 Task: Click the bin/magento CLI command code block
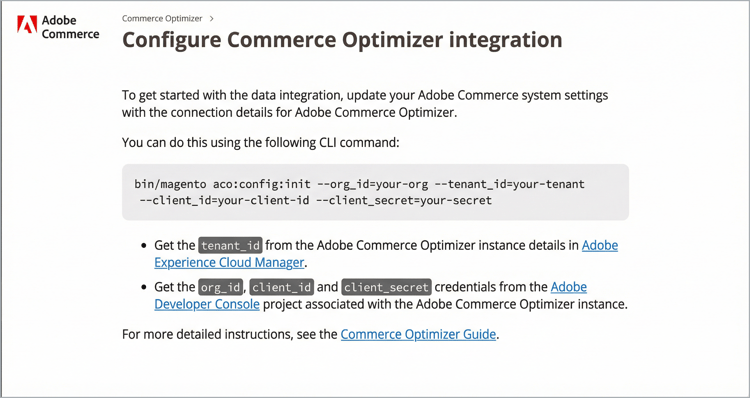point(375,192)
